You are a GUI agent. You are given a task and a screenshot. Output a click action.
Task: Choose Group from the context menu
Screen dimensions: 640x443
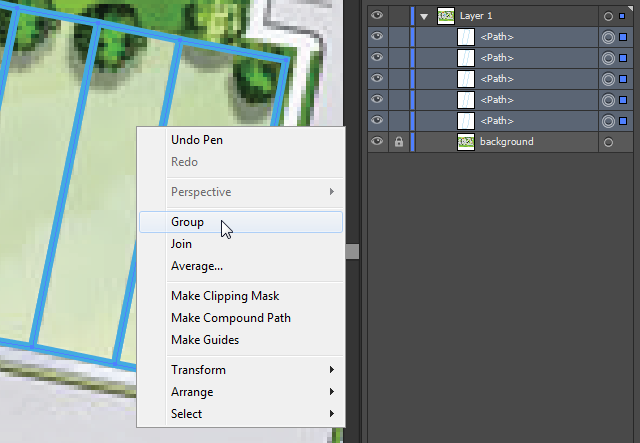click(188, 222)
